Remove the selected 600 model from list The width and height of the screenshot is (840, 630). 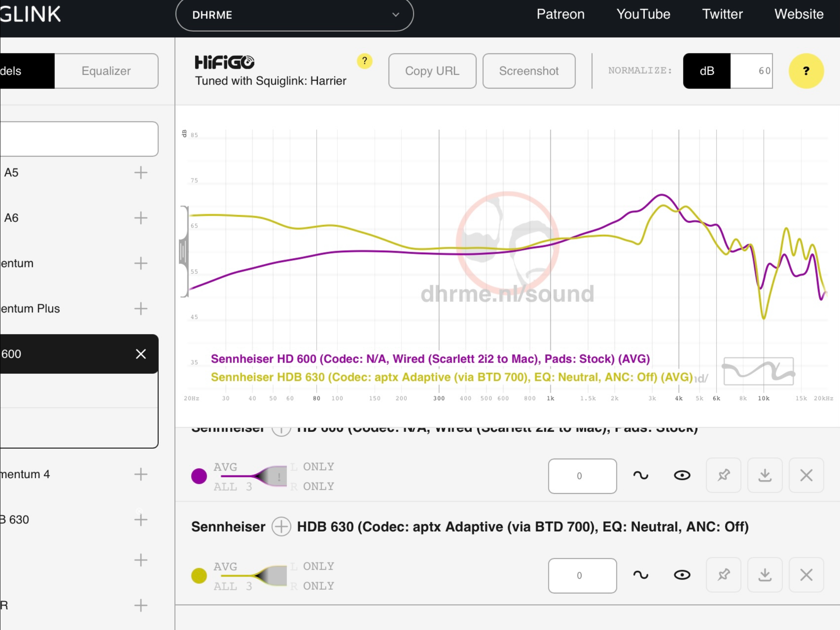click(141, 354)
